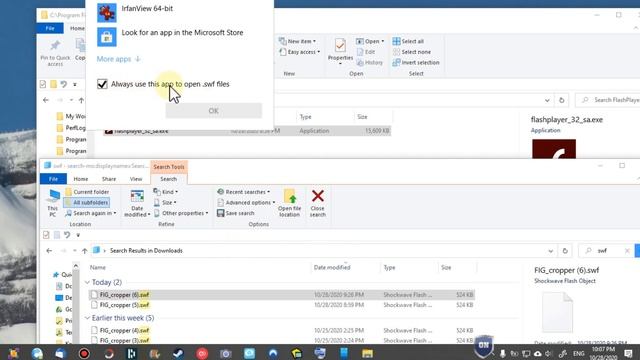This screenshot has height=360, width=640.
Task: Click Undo icon in search window quick toolbar
Action: pos(67,235)
